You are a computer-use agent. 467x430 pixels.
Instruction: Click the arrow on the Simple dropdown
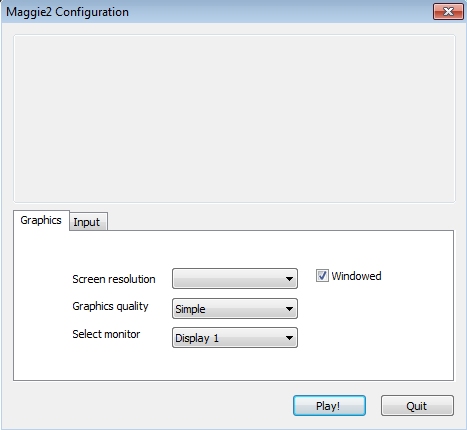(x=289, y=309)
